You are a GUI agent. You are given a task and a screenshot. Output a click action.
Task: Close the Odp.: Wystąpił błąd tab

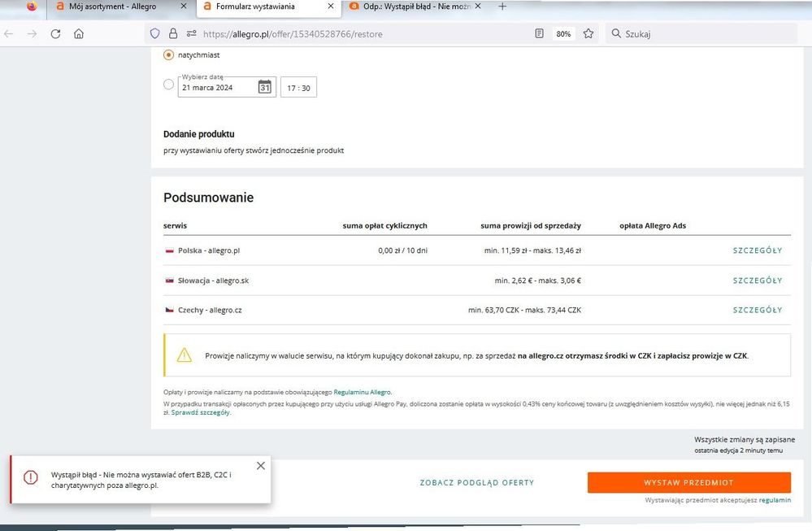[478, 7]
